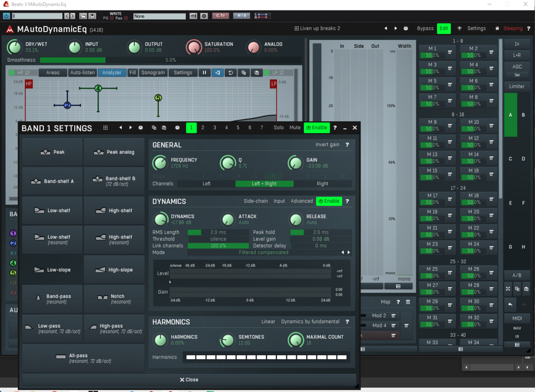Select previous band preset arrow
535x392 pixels.
click(121, 128)
